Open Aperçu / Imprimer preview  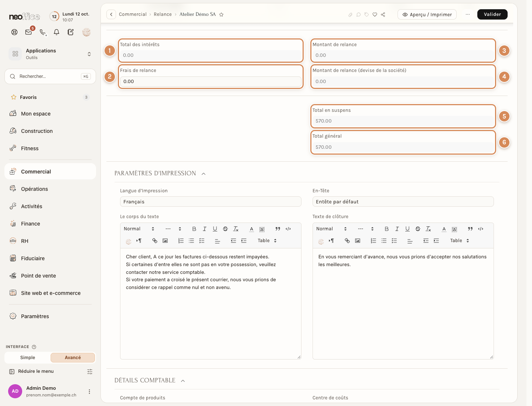pos(427,14)
